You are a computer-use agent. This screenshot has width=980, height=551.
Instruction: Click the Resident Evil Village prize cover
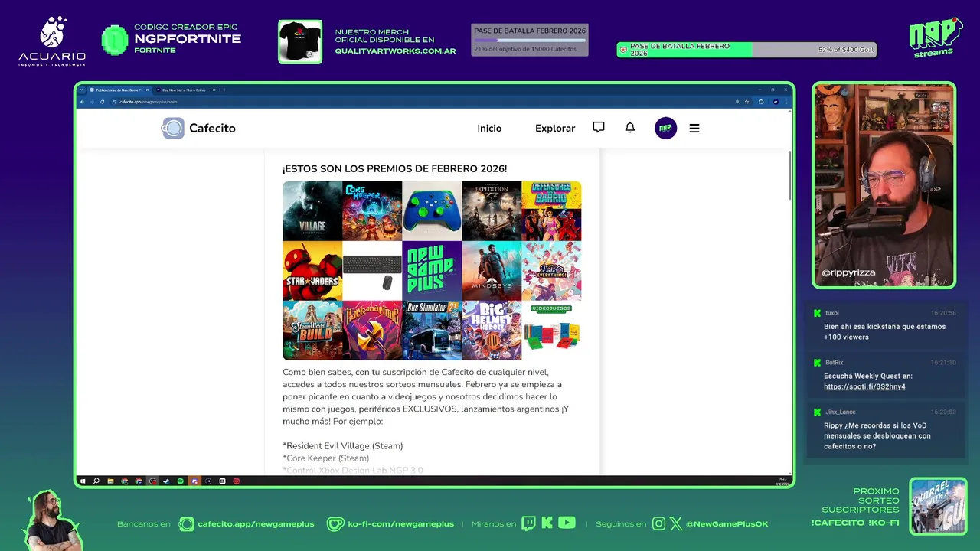point(312,210)
